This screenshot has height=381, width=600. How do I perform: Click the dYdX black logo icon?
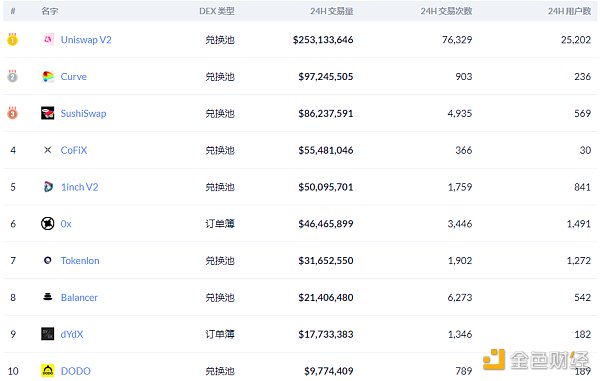click(48, 334)
